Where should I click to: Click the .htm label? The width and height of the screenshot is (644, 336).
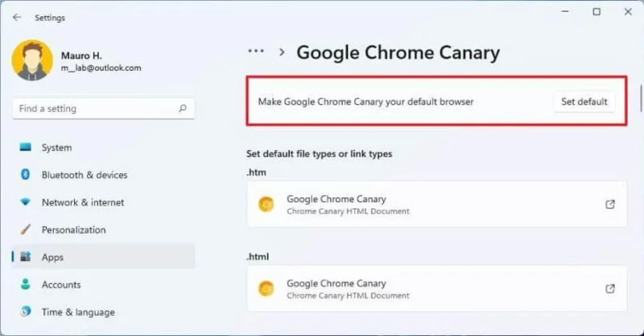[256, 172]
